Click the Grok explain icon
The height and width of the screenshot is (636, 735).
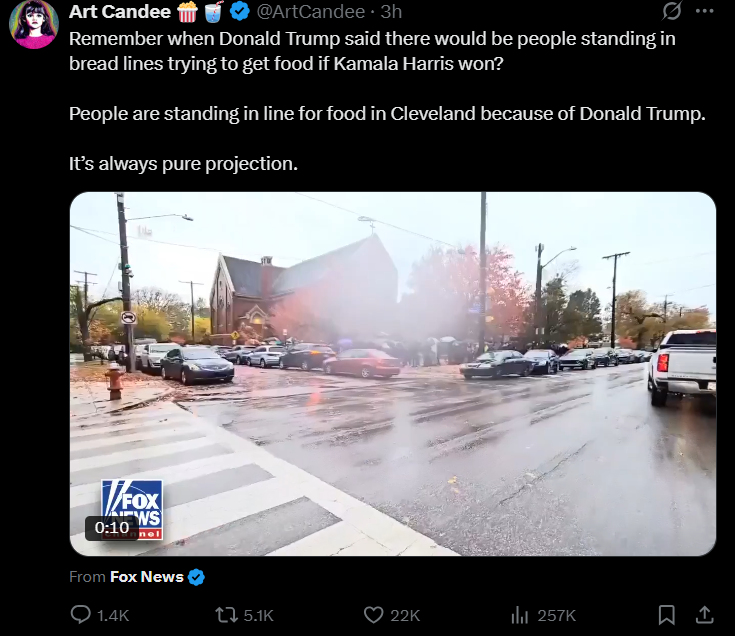[x=671, y=11]
